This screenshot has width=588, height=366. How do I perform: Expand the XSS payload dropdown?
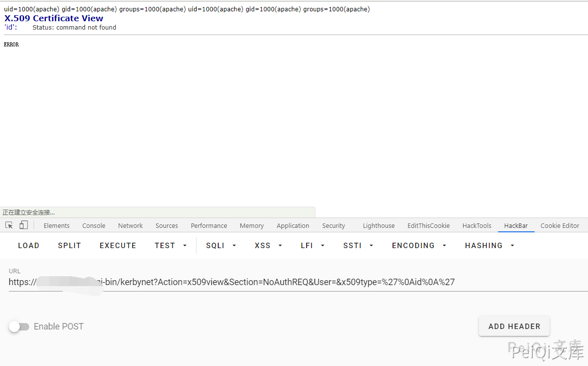tap(268, 246)
